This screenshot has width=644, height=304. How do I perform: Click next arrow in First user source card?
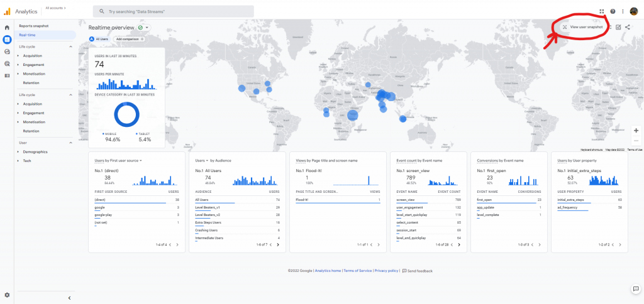tap(177, 245)
